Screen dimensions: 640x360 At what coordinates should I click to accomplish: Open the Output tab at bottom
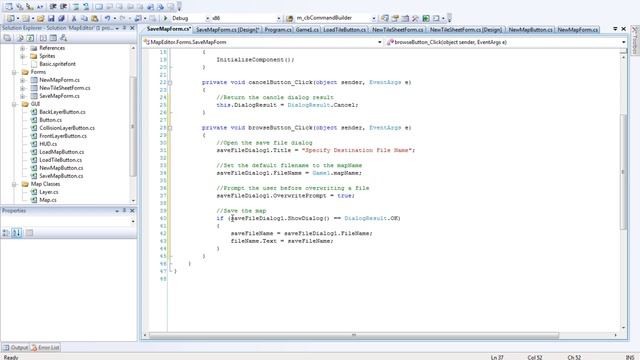[x=16, y=348]
